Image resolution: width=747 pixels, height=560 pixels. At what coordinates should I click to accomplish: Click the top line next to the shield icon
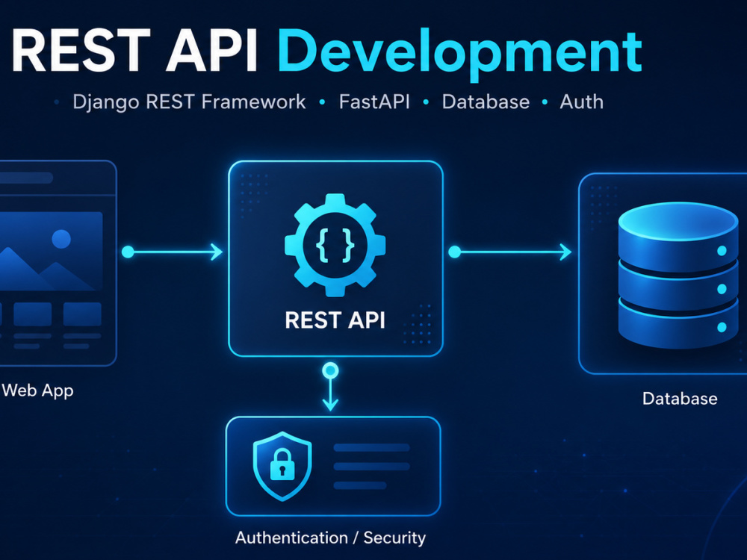point(371,447)
